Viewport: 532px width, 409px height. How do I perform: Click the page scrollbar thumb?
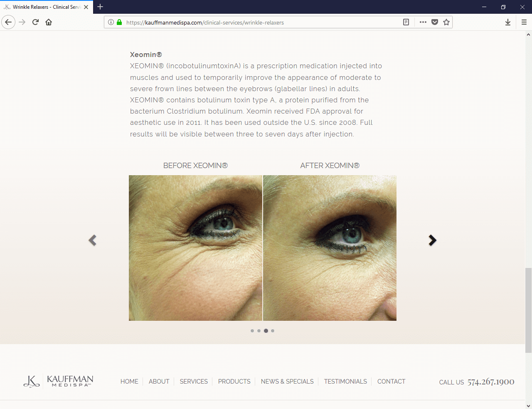point(528,310)
